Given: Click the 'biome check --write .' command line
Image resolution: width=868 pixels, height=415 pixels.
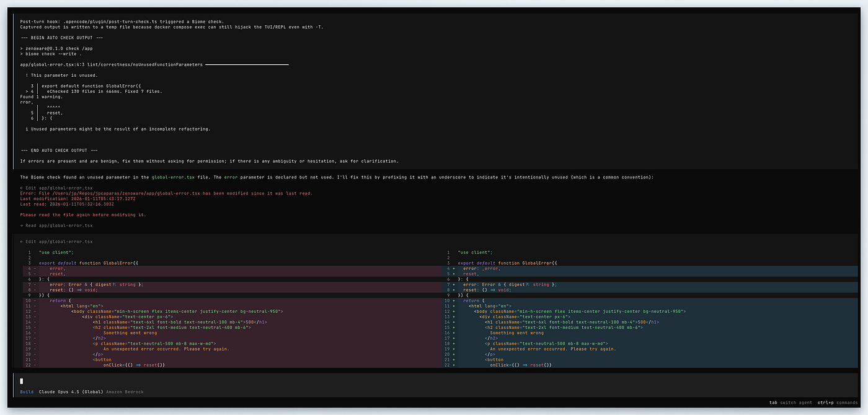Looking at the screenshot, I should [x=50, y=54].
